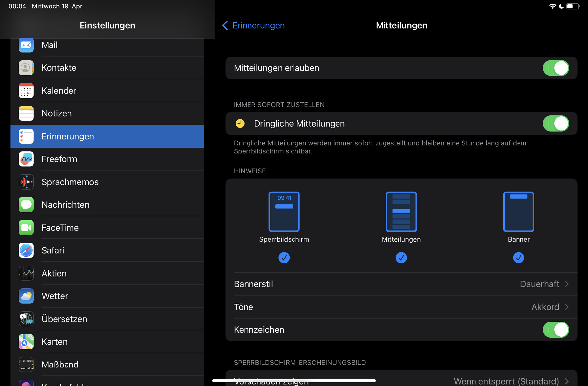Toggle the Kennzeichen switch off
Screen dimensions: 588x386
[x=556, y=330]
